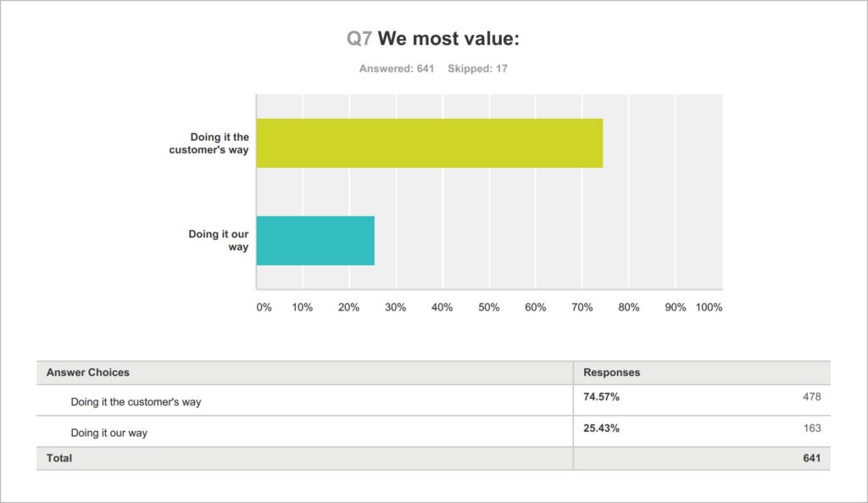This screenshot has height=503, width=868.
Task: Click the 74.57% response value
Action: pyautogui.click(x=602, y=397)
